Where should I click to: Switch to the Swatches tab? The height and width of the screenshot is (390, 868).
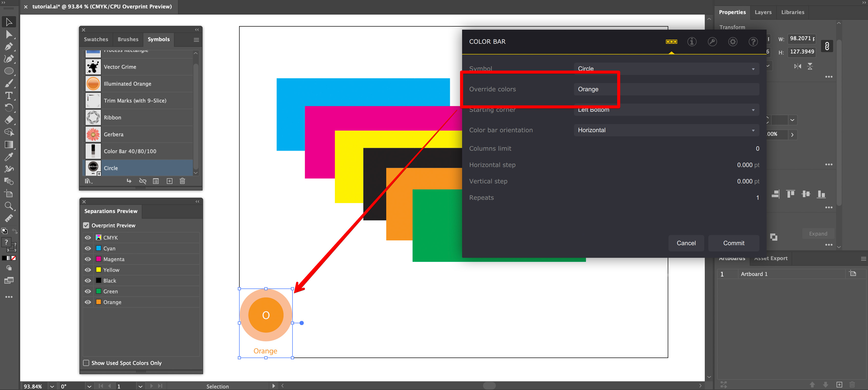click(96, 39)
